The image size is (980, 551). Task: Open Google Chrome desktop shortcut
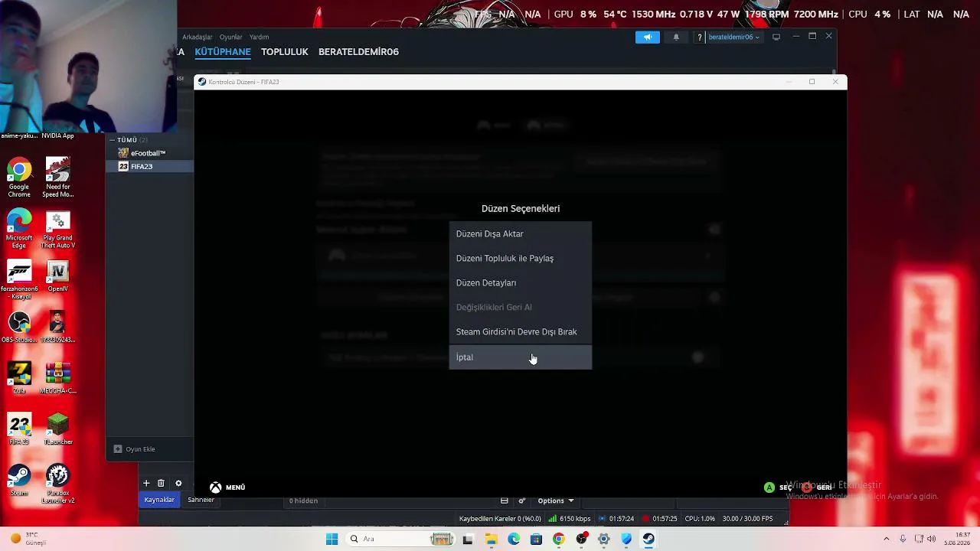click(x=19, y=178)
